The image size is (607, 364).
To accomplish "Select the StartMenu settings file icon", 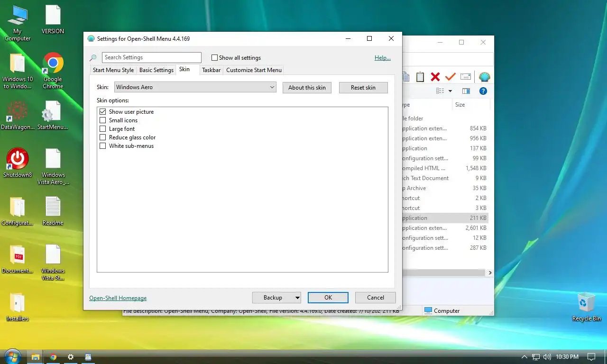I will (x=53, y=116).
